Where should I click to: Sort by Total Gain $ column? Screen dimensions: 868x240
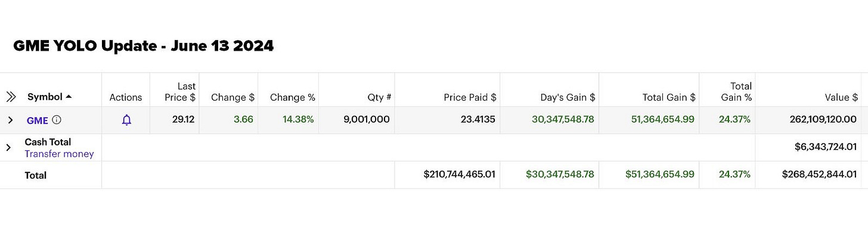(x=669, y=97)
